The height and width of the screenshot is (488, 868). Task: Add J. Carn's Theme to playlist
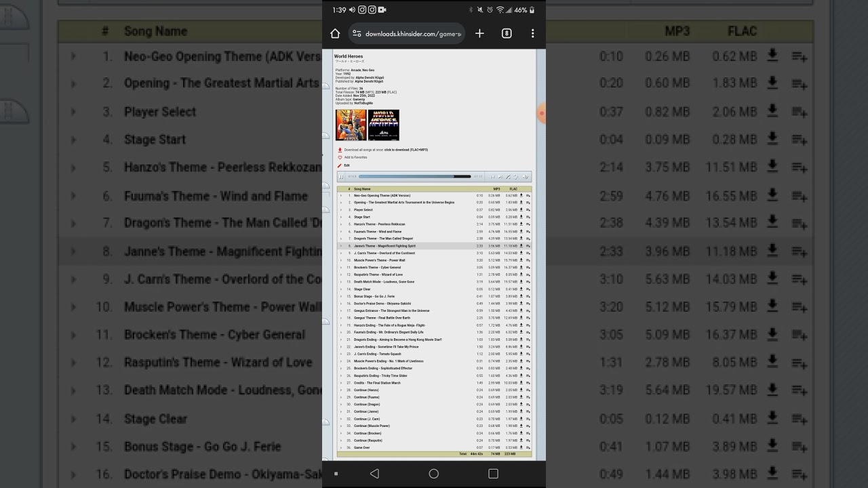pos(528,253)
